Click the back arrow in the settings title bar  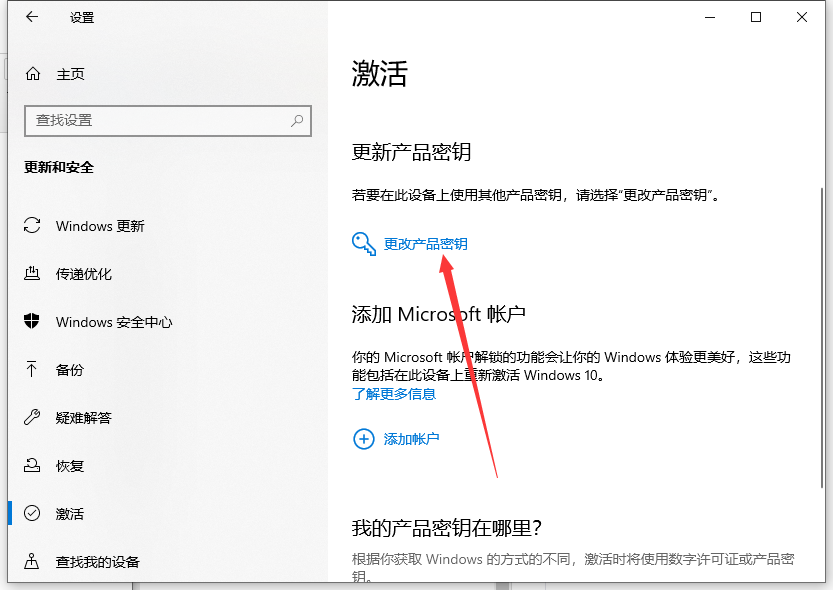coord(32,18)
